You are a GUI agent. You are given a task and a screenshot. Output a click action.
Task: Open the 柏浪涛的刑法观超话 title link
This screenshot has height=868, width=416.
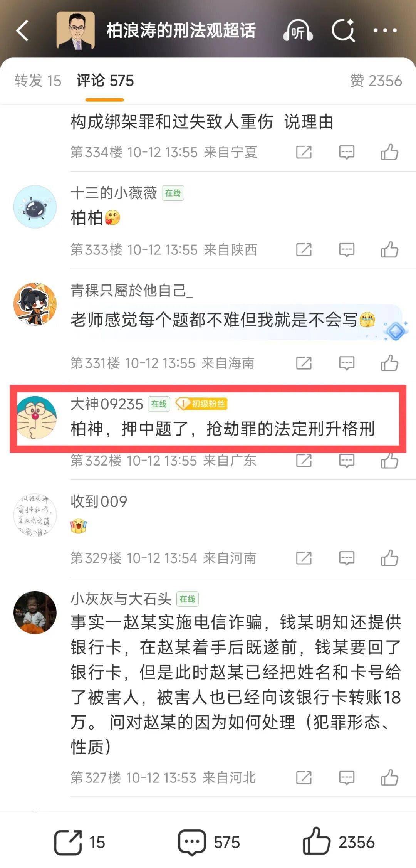pyautogui.click(x=181, y=30)
